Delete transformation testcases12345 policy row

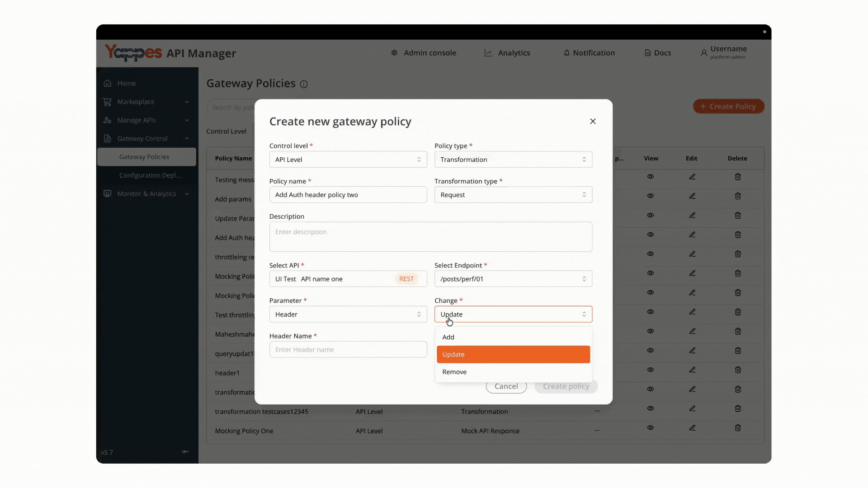(x=738, y=408)
